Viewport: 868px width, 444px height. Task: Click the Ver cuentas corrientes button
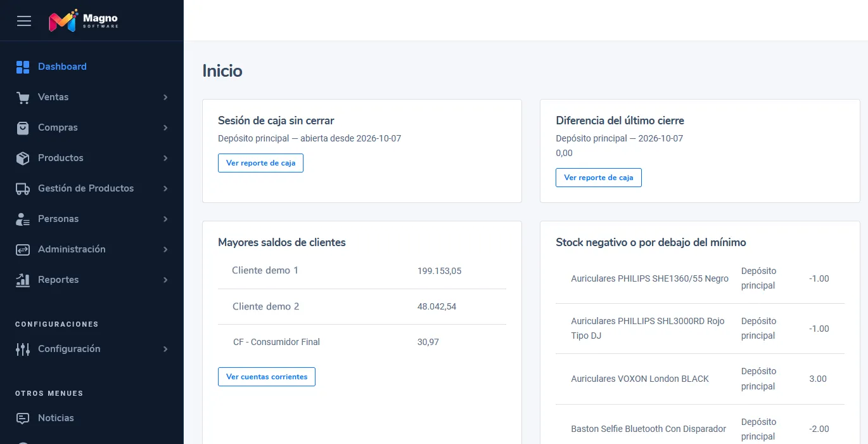pos(267,377)
